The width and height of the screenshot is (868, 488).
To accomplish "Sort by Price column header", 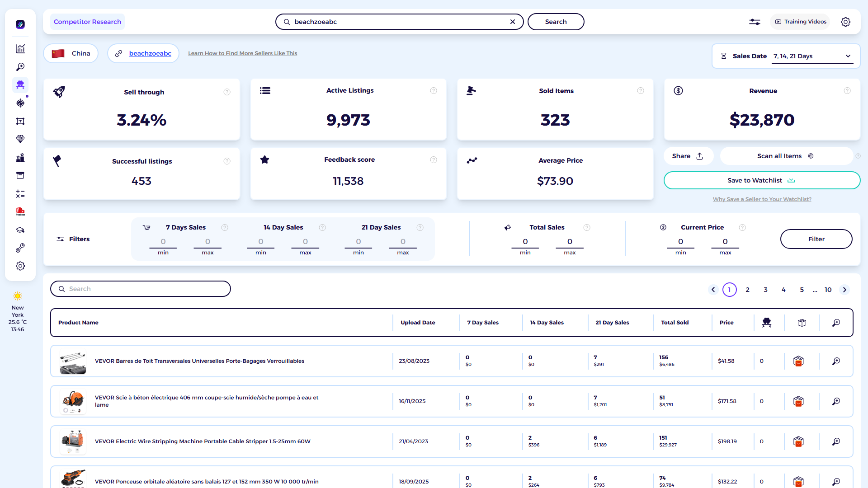I will coord(726,323).
